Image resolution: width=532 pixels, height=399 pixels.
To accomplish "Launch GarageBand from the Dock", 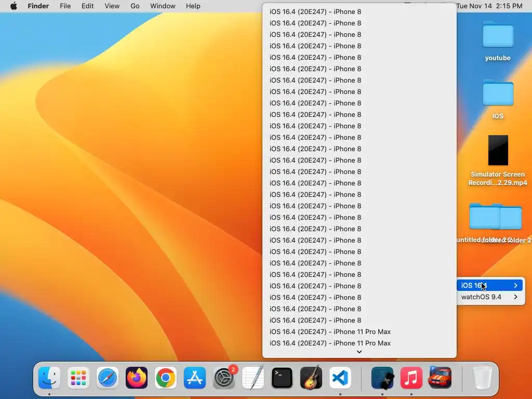I will pos(311,378).
